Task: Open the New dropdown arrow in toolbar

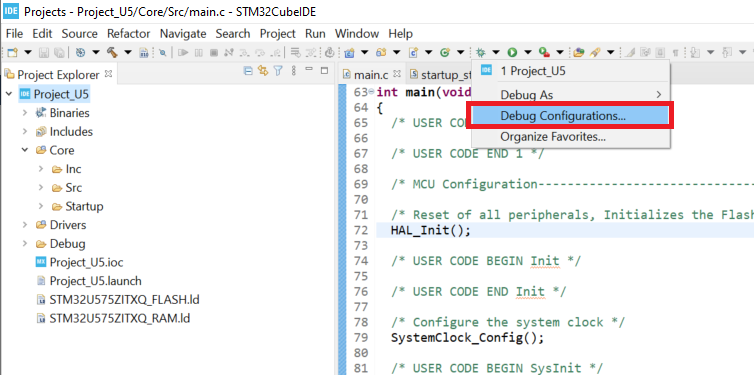Action: click(28, 52)
